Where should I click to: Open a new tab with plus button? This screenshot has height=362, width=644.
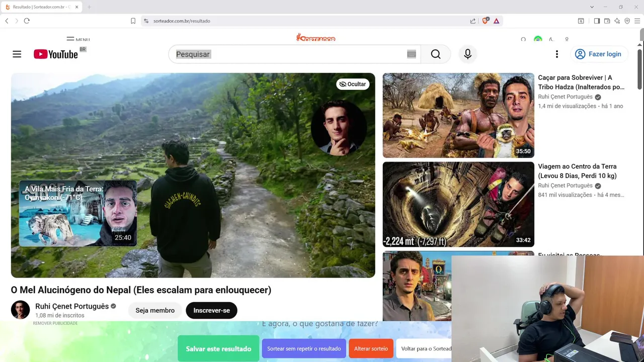pyautogui.click(x=89, y=7)
